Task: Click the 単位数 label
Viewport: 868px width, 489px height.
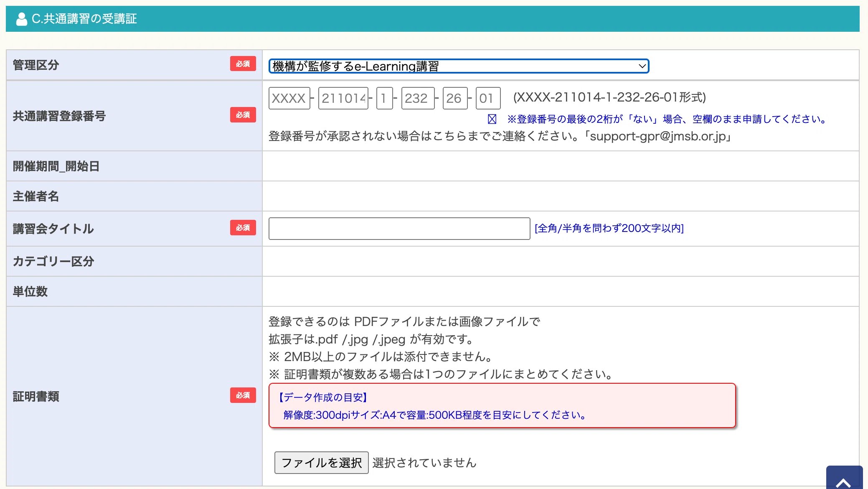Action: tap(30, 292)
